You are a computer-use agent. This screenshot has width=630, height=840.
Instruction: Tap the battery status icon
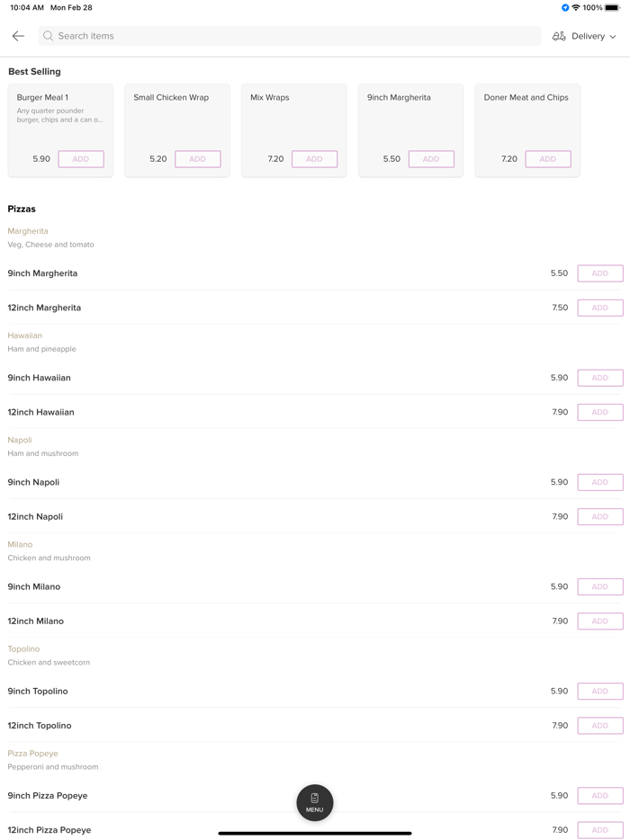(612, 8)
